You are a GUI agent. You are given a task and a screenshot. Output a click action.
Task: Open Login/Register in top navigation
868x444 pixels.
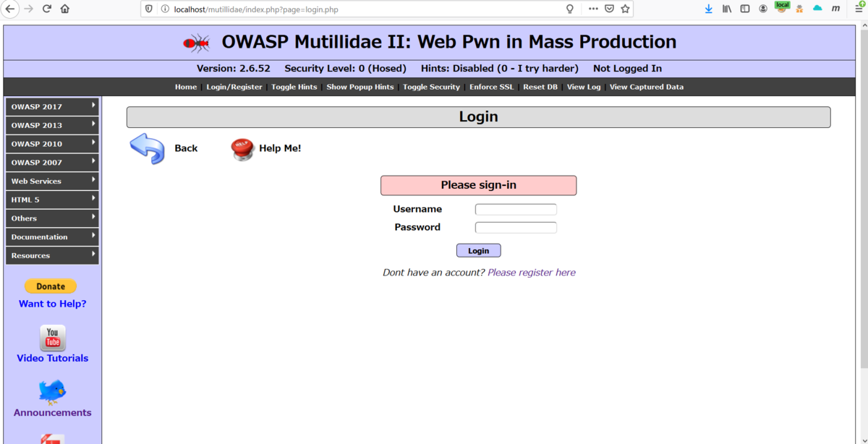[234, 87]
